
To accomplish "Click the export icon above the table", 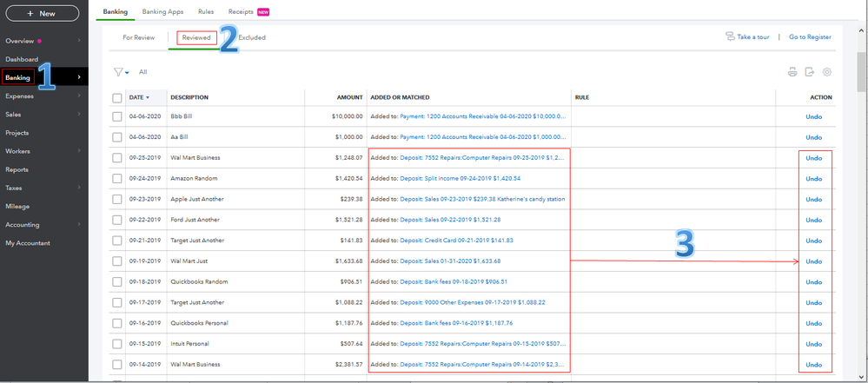I will pos(810,72).
